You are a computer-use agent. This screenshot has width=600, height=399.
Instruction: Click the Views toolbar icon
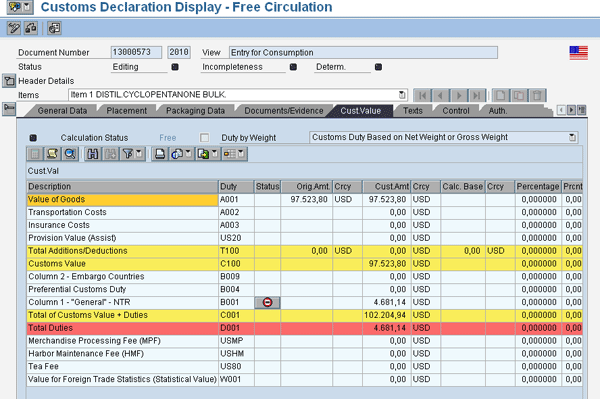click(177, 154)
